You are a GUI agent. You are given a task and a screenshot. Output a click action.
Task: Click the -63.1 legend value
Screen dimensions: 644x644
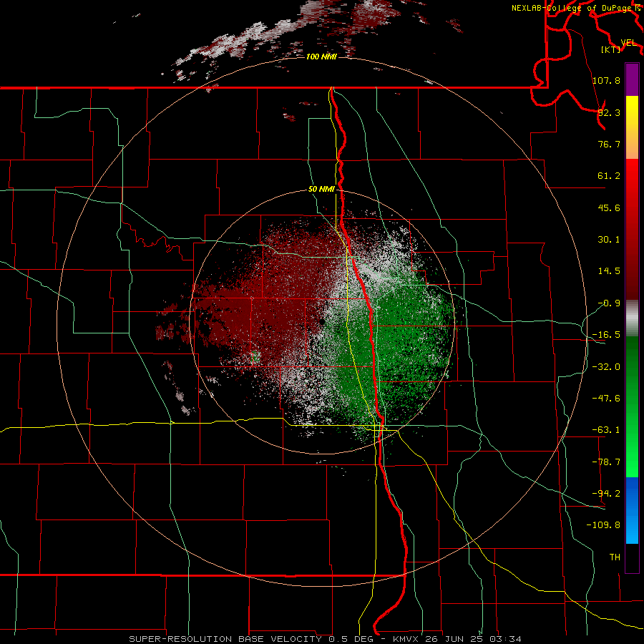pos(606,430)
